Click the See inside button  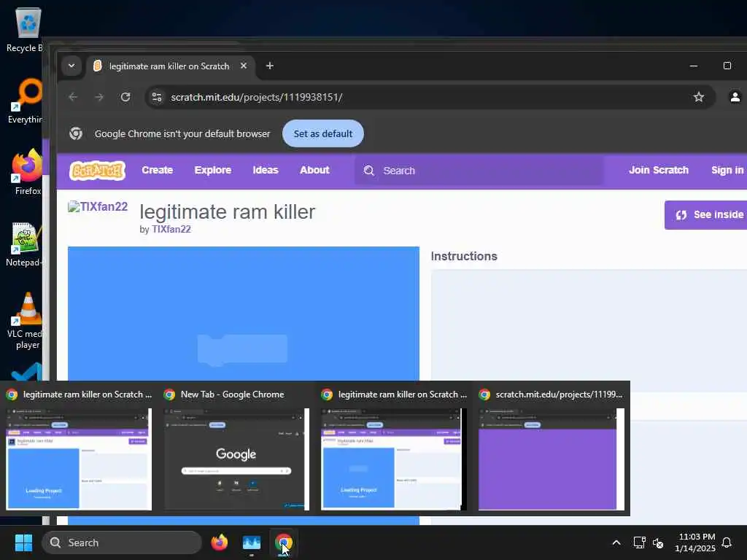tap(705, 215)
